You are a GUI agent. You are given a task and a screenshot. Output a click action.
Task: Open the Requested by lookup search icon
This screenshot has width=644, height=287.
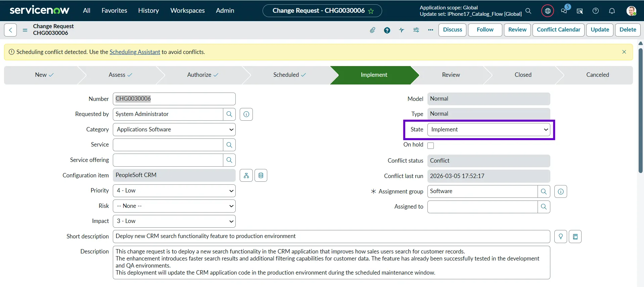click(x=229, y=114)
